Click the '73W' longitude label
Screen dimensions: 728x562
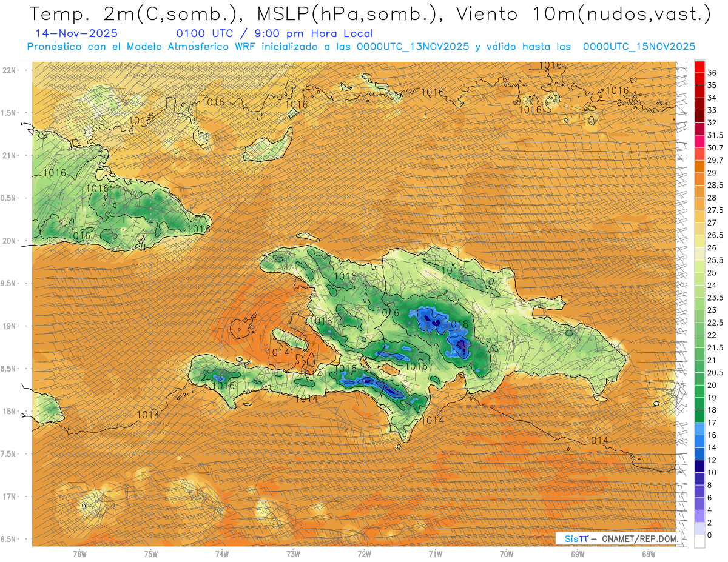point(293,554)
